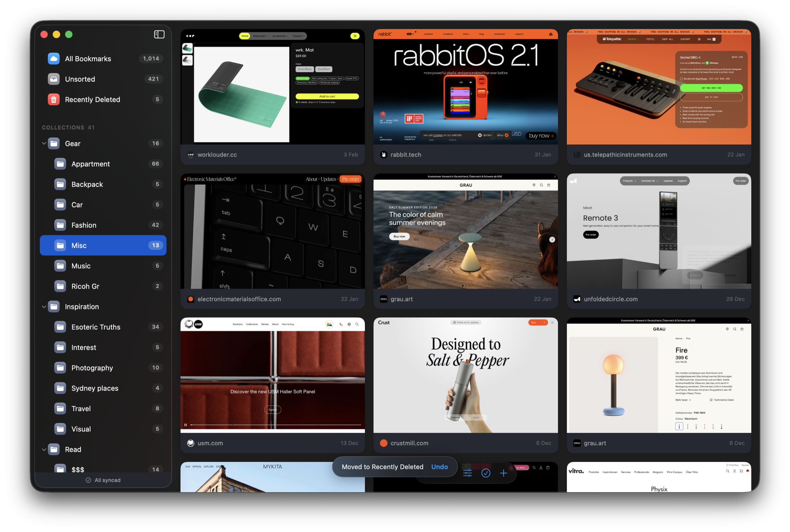Click the Appartment folder icon
Image resolution: width=790 pixels, height=532 pixels.
(60, 164)
